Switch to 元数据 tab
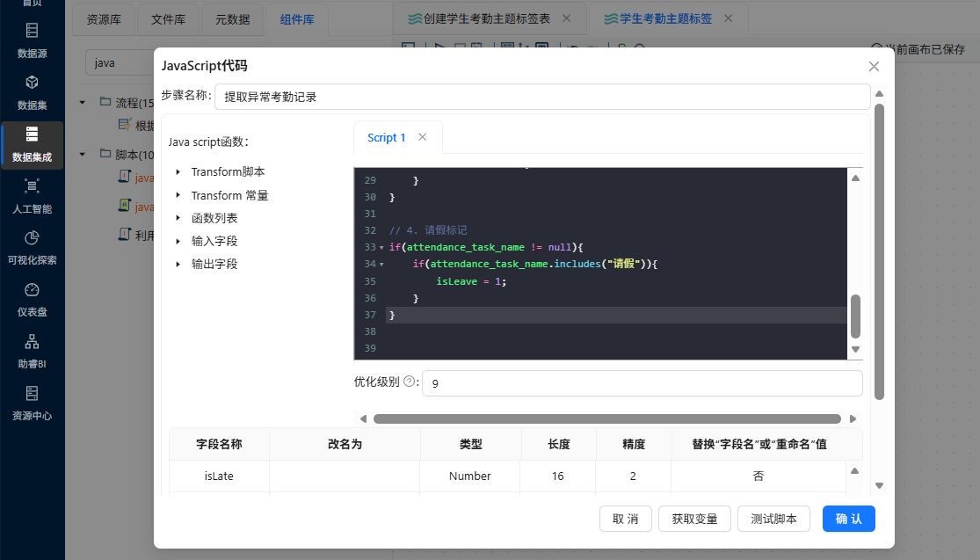 click(x=233, y=19)
